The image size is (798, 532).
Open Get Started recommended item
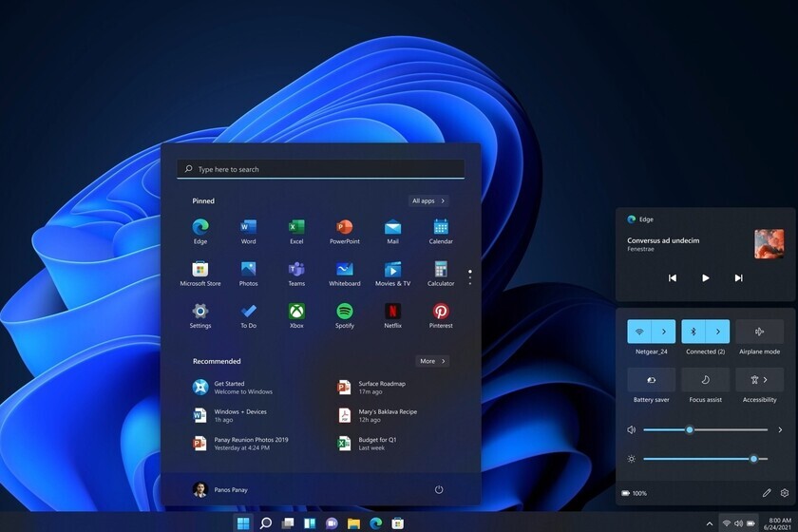tap(233, 388)
